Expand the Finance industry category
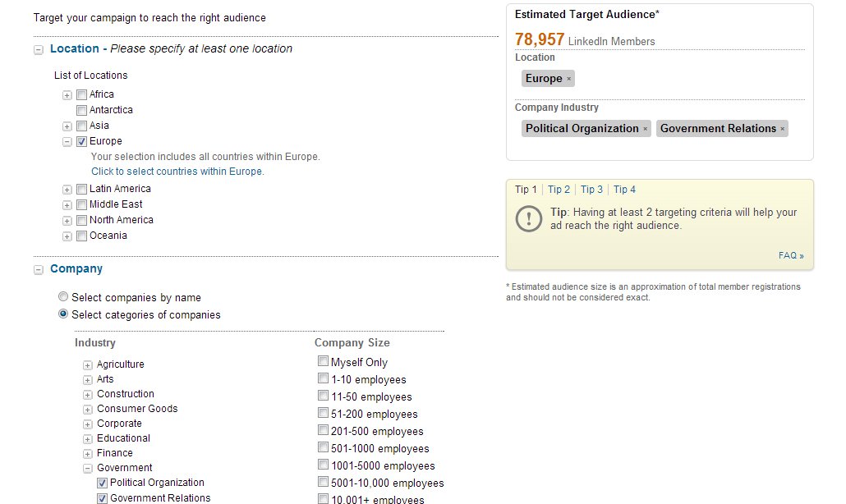This screenshot has width=846, height=504. tap(88, 454)
